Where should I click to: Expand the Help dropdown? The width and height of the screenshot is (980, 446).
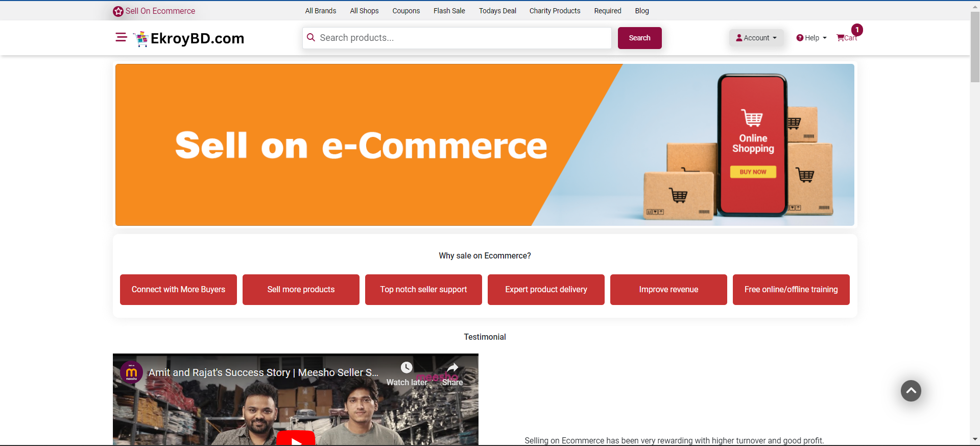[x=811, y=38]
